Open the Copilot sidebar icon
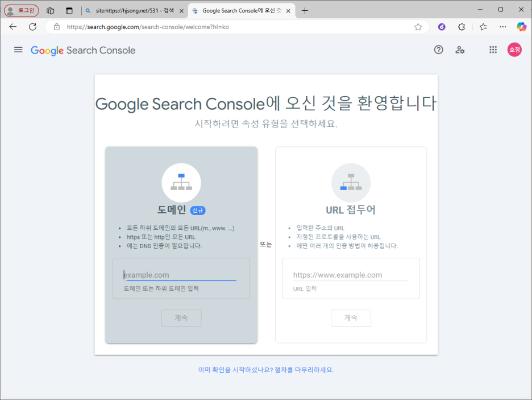 (x=521, y=27)
